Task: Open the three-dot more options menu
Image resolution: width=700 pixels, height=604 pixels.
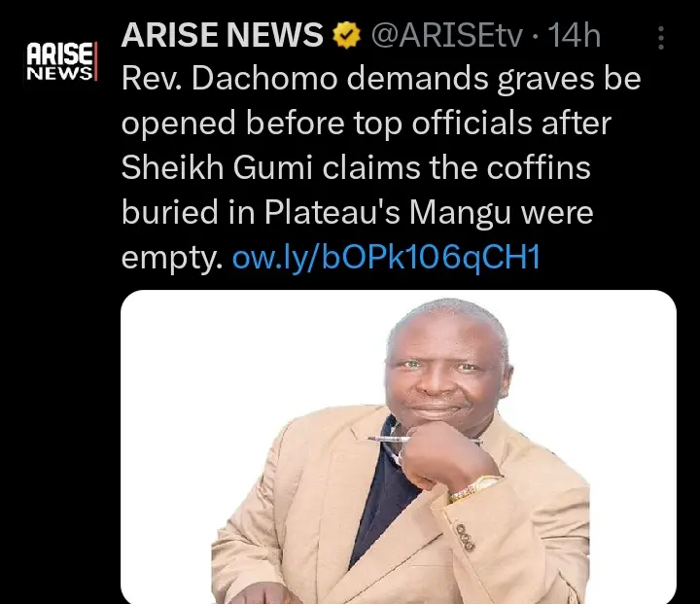Action: [661, 38]
